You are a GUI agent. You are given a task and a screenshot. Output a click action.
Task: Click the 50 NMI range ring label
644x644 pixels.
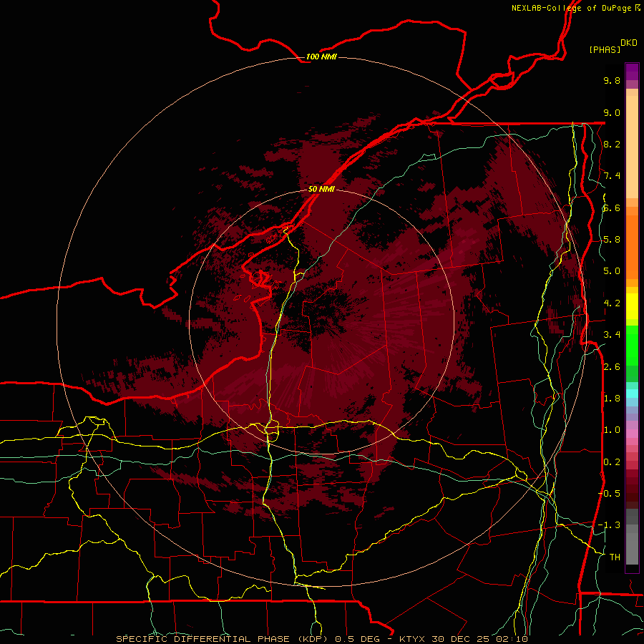321,189
